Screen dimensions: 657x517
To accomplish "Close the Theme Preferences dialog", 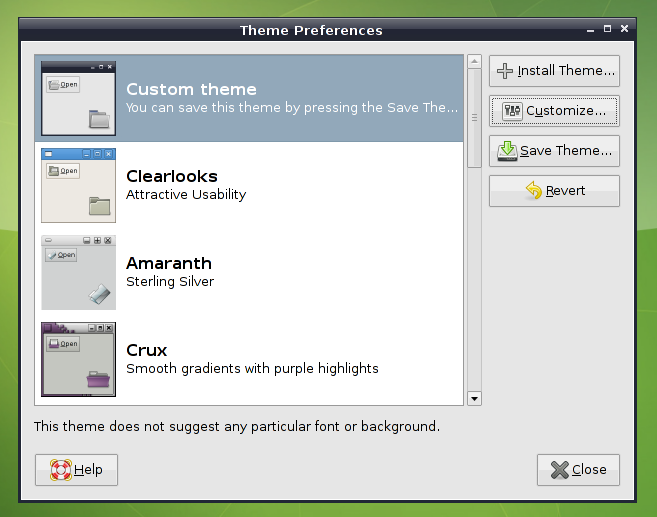I will coord(578,470).
